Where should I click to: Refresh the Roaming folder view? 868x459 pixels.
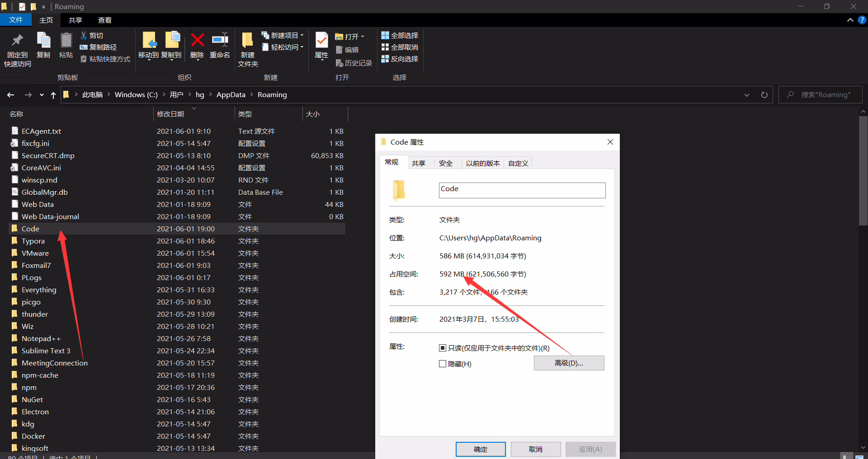tap(764, 95)
